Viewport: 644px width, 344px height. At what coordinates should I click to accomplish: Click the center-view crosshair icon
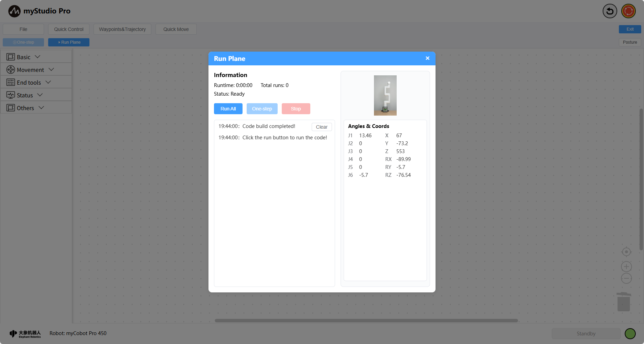click(626, 252)
